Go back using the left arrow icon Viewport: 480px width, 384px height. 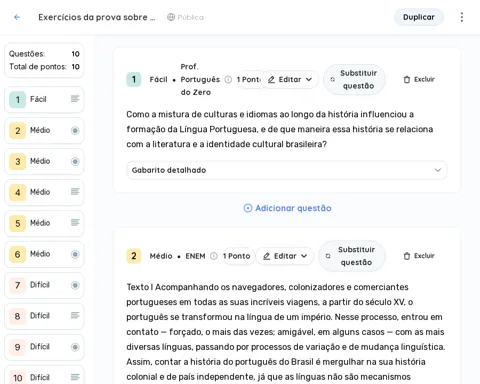(x=17, y=17)
